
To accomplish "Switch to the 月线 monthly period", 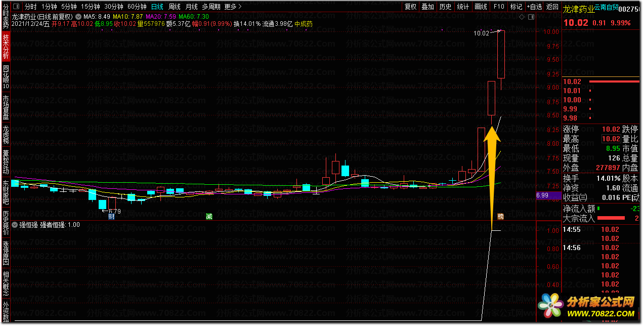I will [191, 7].
